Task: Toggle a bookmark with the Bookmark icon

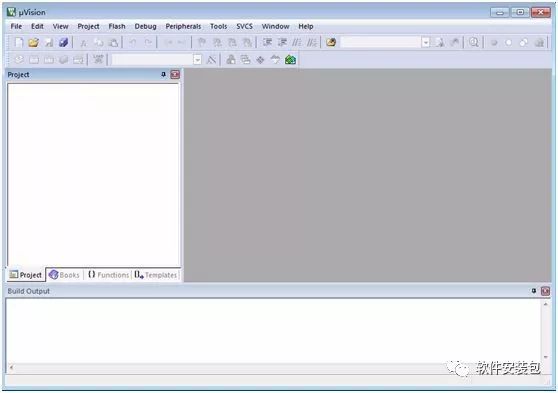Action: 202,43
